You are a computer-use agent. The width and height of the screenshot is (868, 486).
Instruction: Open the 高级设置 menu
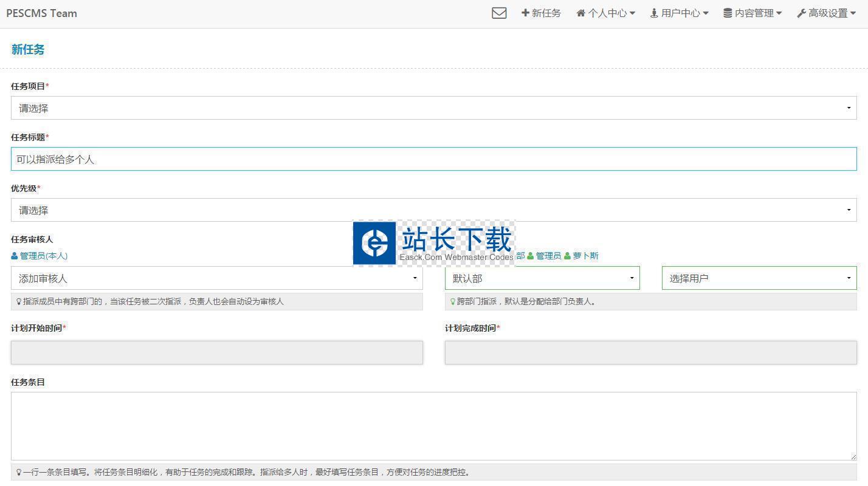click(x=831, y=13)
